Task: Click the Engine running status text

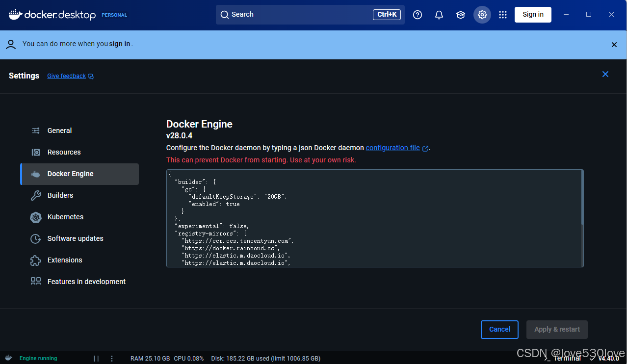Action: click(x=38, y=358)
